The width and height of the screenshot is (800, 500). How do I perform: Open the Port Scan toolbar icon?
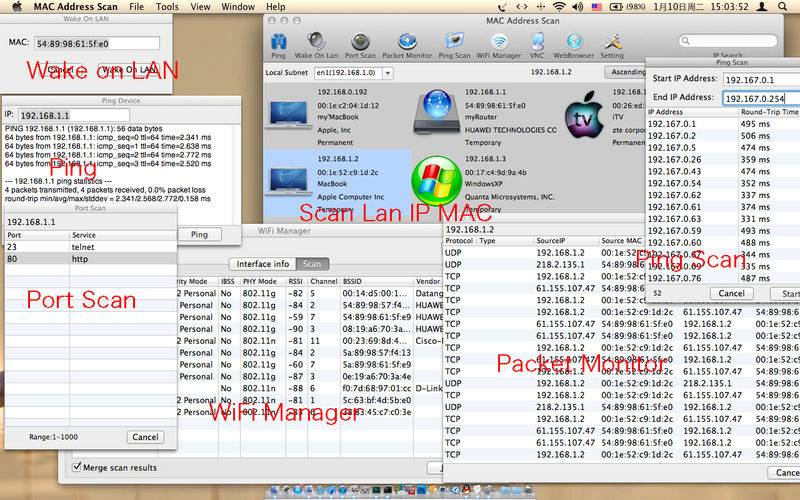pos(358,45)
